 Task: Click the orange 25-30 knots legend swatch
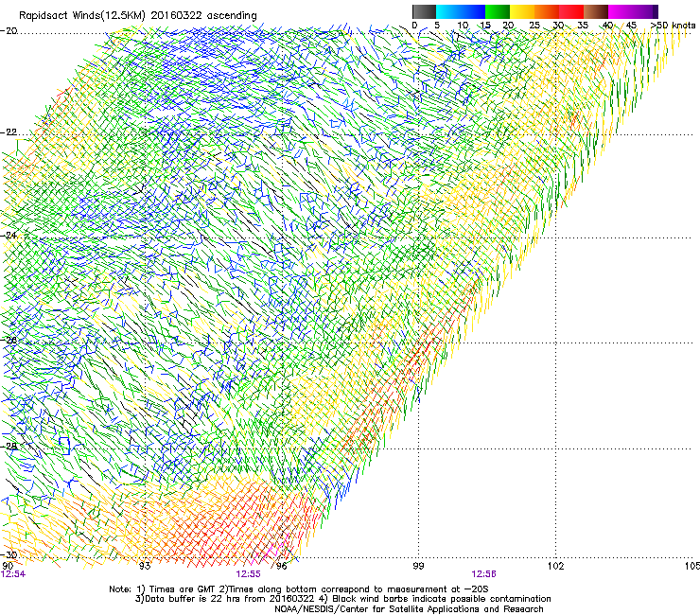(547, 11)
